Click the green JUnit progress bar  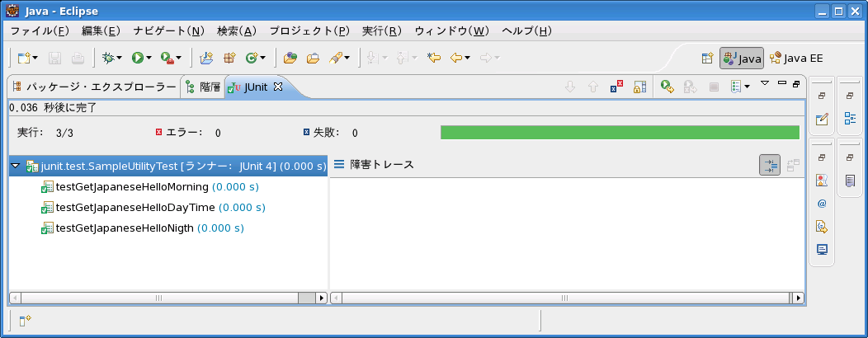(620, 132)
